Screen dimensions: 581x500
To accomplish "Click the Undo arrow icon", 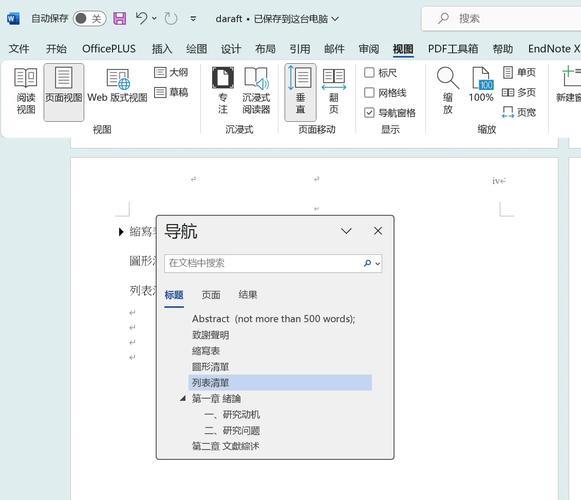I will [x=142, y=18].
